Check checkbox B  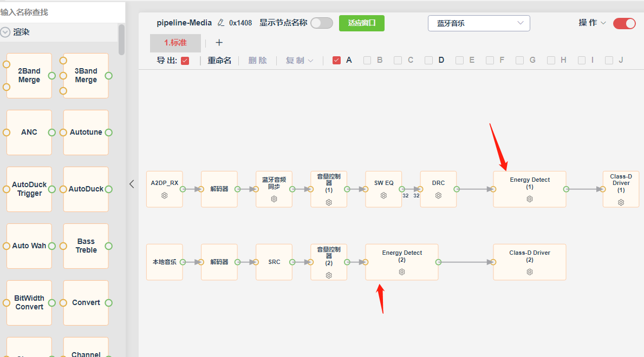(x=367, y=61)
